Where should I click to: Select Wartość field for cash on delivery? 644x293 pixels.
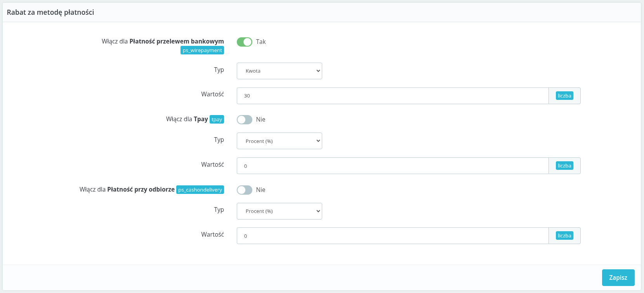392,236
